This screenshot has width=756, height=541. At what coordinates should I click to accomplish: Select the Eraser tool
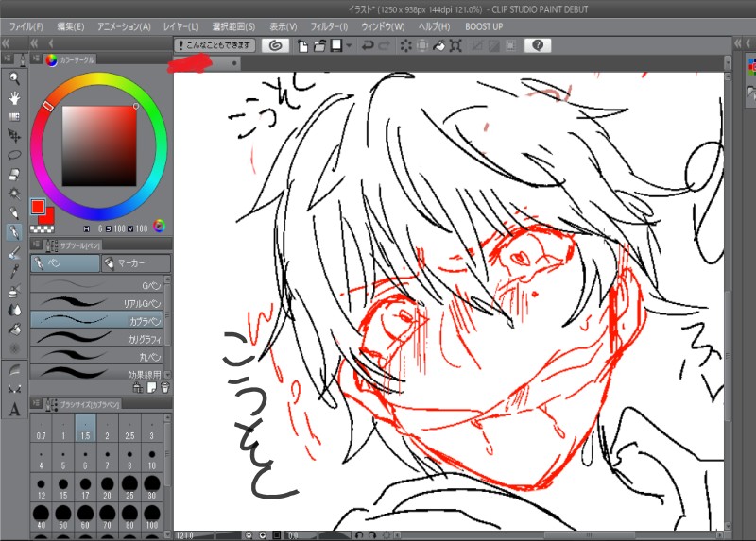14,175
